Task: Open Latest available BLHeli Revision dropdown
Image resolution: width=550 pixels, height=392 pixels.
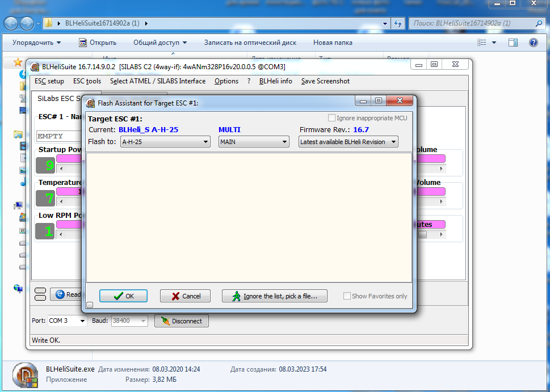Action: [x=348, y=142]
